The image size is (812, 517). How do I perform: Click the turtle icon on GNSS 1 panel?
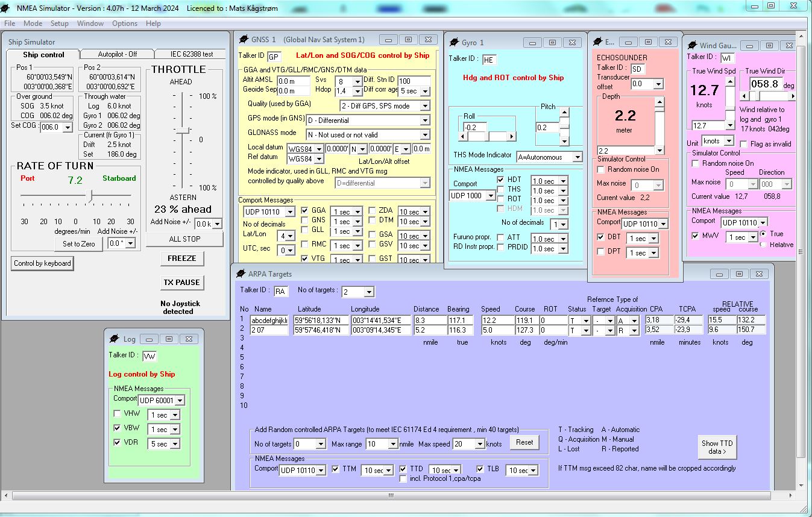[x=245, y=39]
